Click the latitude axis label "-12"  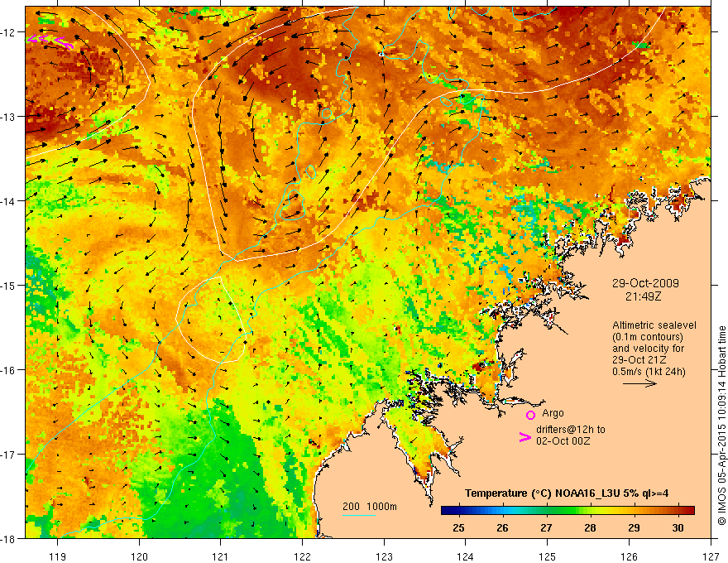click(x=8, y=32)
